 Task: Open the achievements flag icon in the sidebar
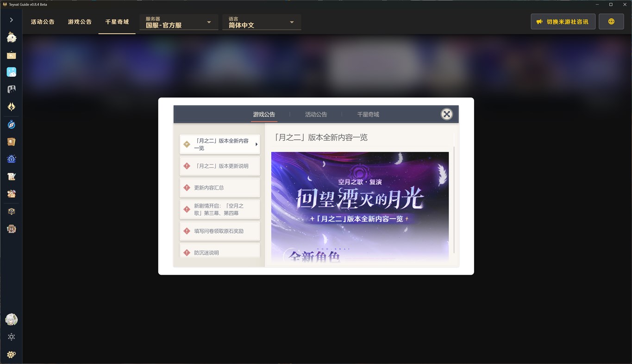point(11,55)
